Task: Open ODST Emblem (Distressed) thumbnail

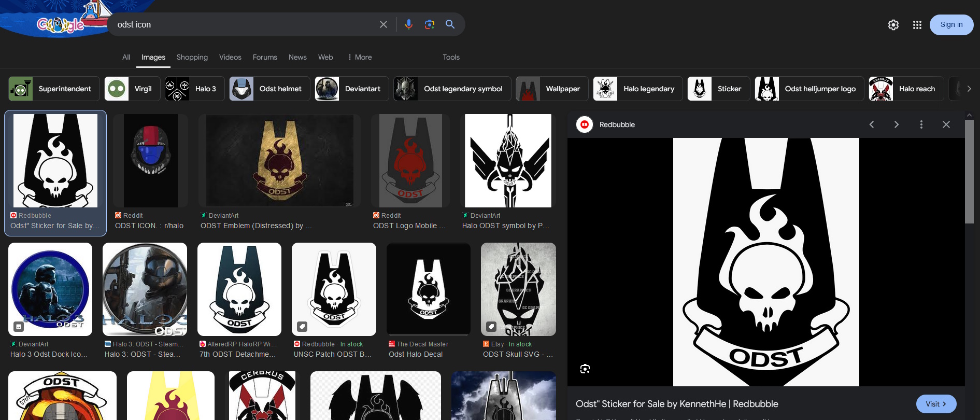Action: point(279,161)
